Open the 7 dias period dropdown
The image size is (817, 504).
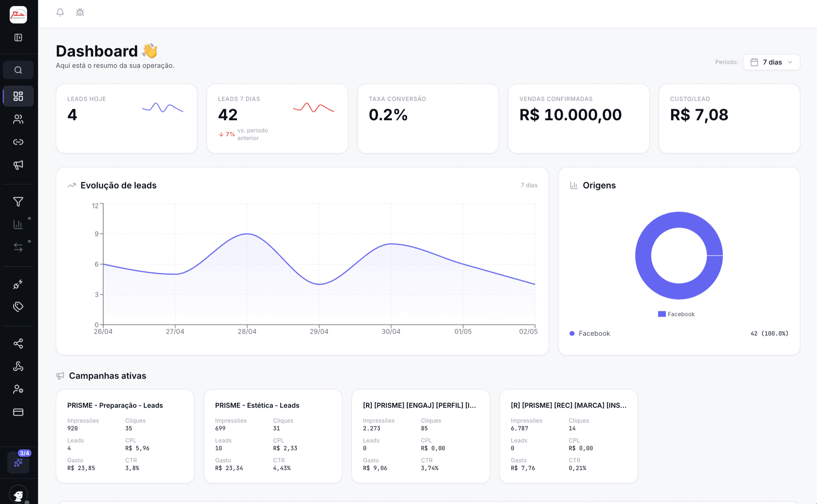[x=771, y=62]
